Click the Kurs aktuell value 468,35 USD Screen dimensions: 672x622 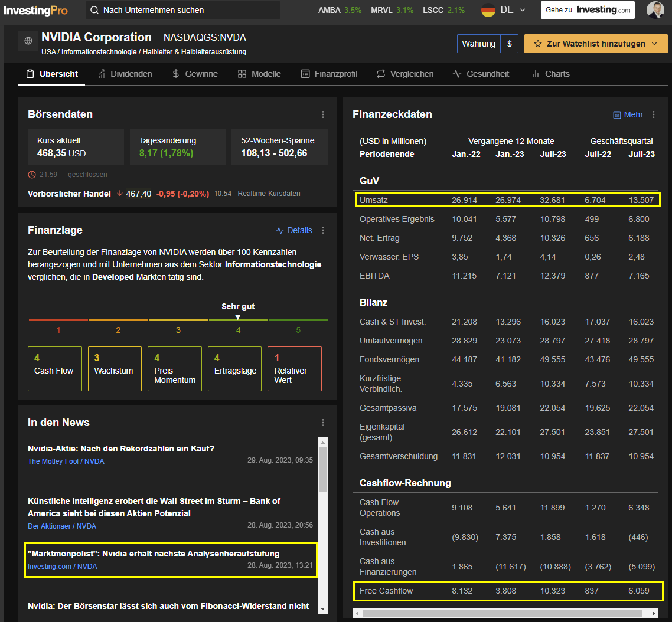61,153
